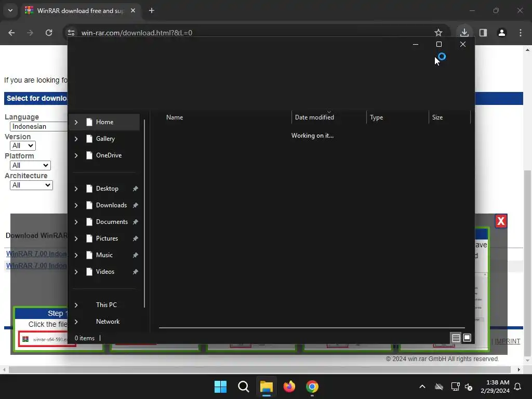
Task: Click the pin icon beside Downloads
Action: 136,205
